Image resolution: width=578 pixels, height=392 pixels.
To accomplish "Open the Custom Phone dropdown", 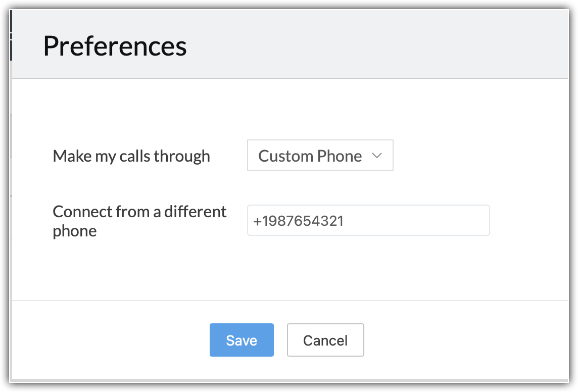I will point(320,156).
